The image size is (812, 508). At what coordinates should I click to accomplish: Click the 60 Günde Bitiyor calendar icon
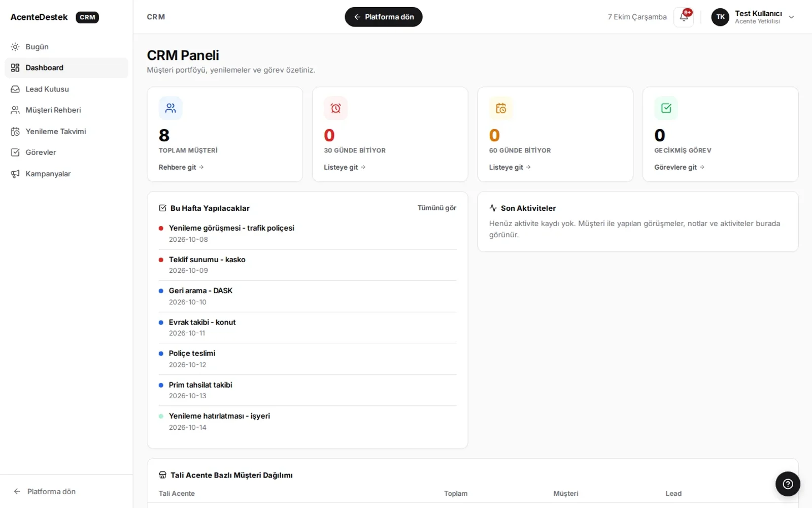pos(501,108)
